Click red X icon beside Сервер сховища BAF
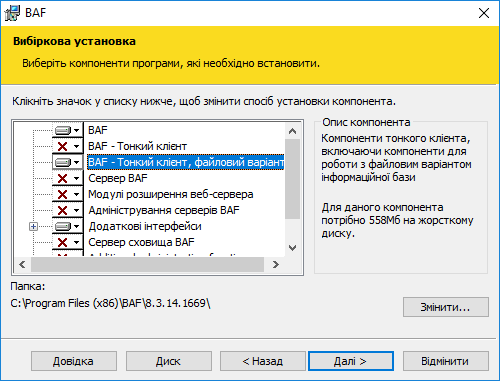This screenshot has width=500, height=381. pyautogui.click(x=63, y=242)
